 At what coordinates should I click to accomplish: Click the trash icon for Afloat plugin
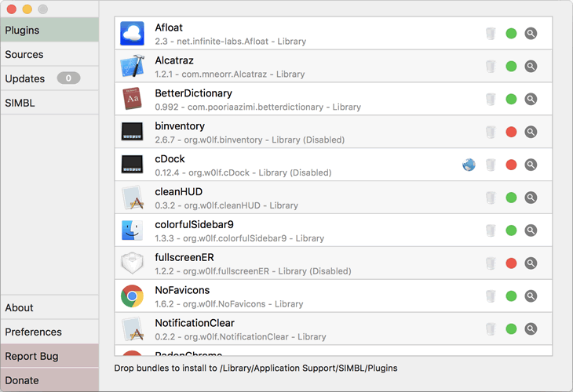point(491,34)
